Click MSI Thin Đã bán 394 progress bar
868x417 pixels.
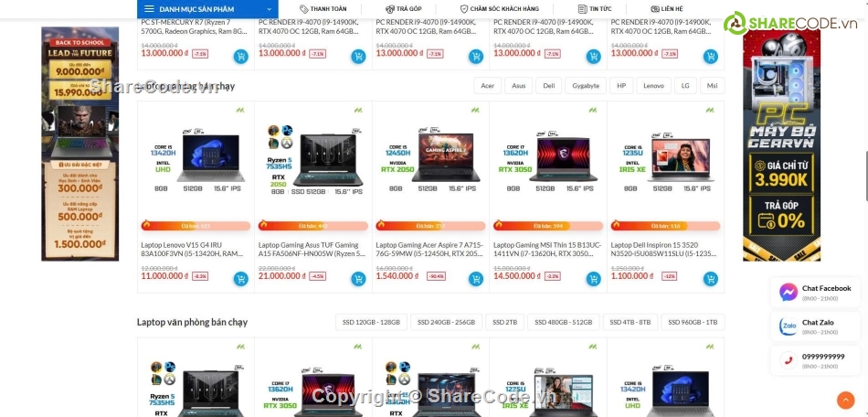[548, 225]
